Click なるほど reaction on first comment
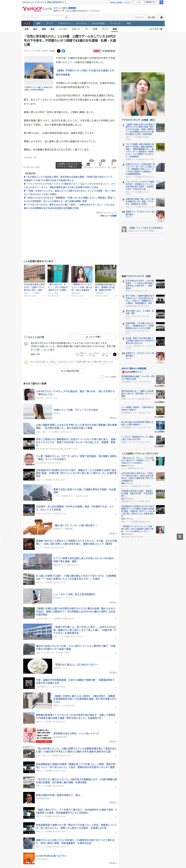The image size is (186, 868). click(94, 354)
